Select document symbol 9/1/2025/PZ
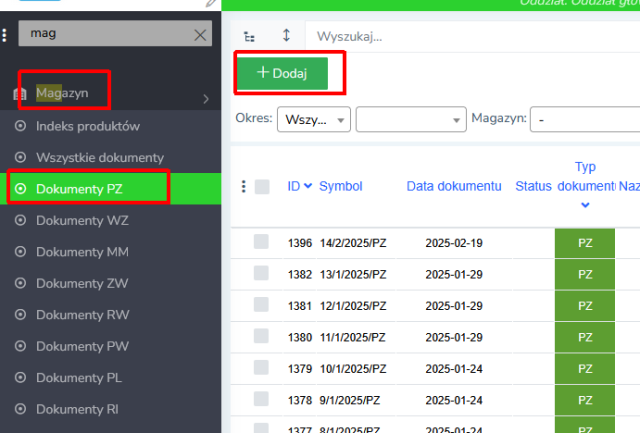The width and height of the screenshot is (640, 433). pyautogui.click(x=349, y=400)
